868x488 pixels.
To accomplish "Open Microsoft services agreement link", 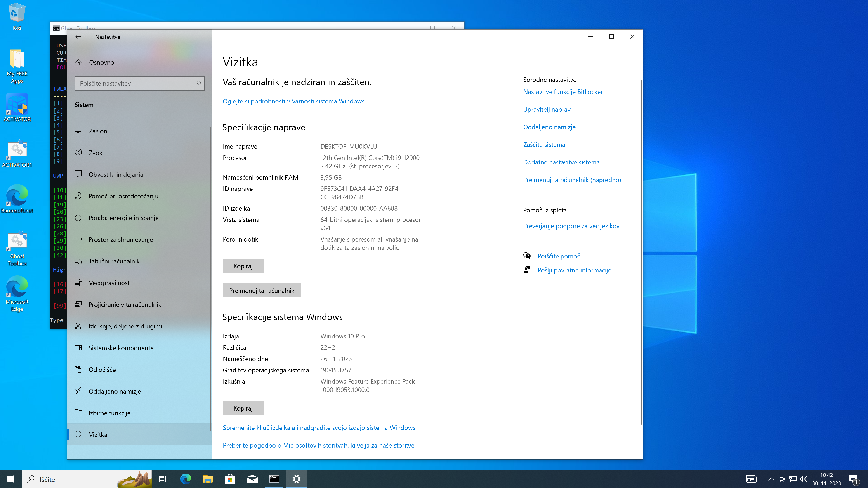I will (318, 445).
